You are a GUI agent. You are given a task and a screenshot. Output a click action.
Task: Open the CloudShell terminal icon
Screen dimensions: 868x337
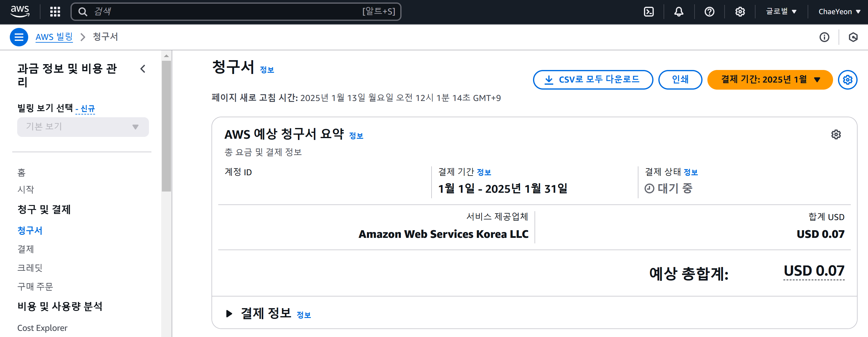pos(648,12)
